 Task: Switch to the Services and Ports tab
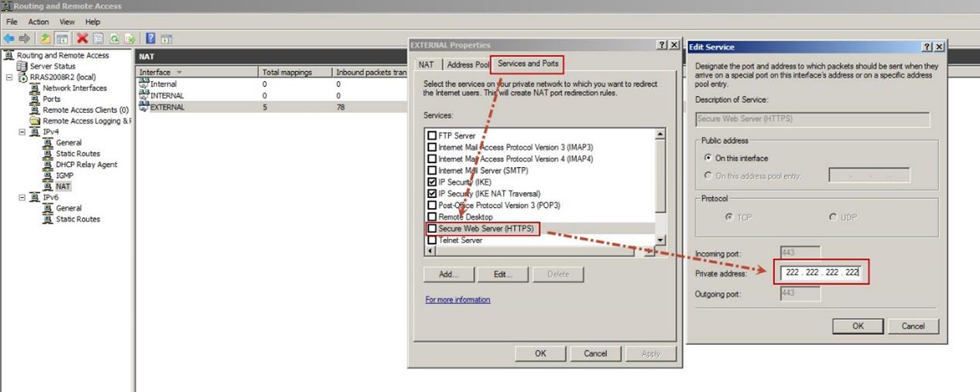(x=528, y=63)
